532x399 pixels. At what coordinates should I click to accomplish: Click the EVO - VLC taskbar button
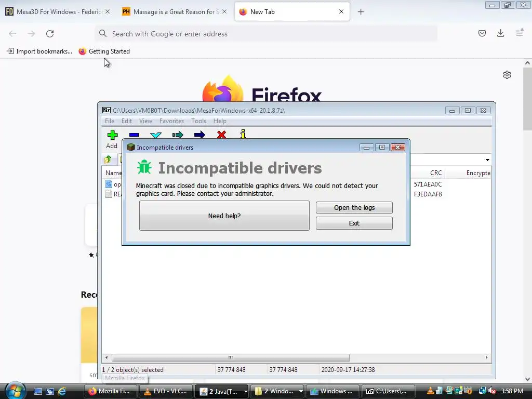[166, 391]
